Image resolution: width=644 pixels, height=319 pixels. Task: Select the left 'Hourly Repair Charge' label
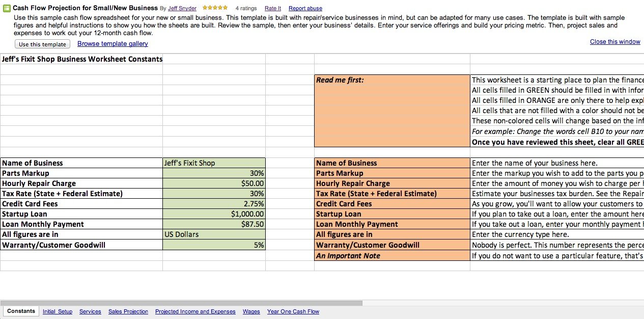click(x=81, y=183)
